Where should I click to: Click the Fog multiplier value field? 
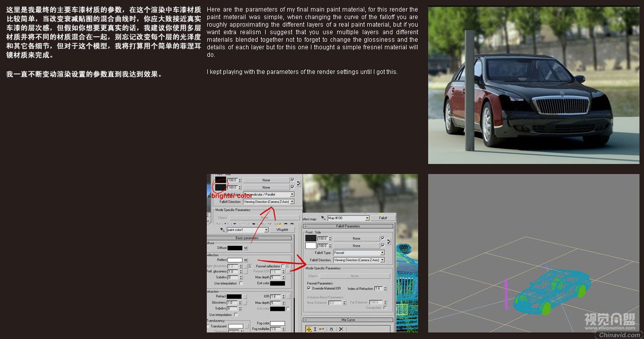click(x=275, y=329)
